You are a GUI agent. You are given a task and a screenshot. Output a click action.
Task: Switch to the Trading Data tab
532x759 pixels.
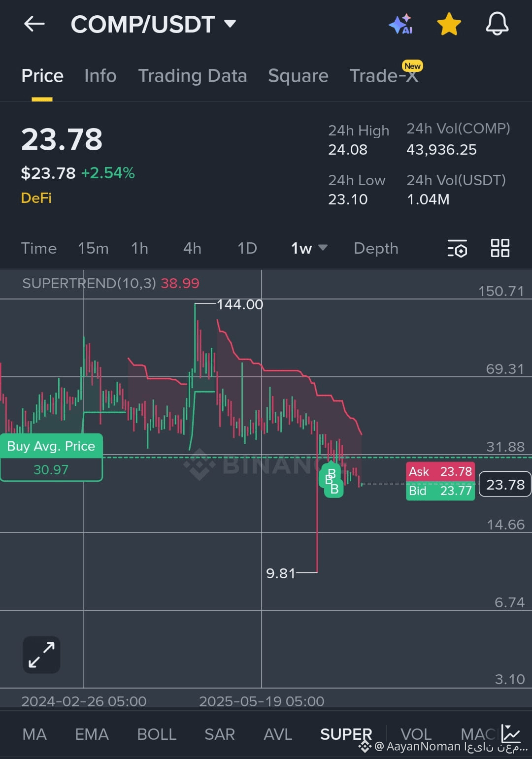coord(193,76)
